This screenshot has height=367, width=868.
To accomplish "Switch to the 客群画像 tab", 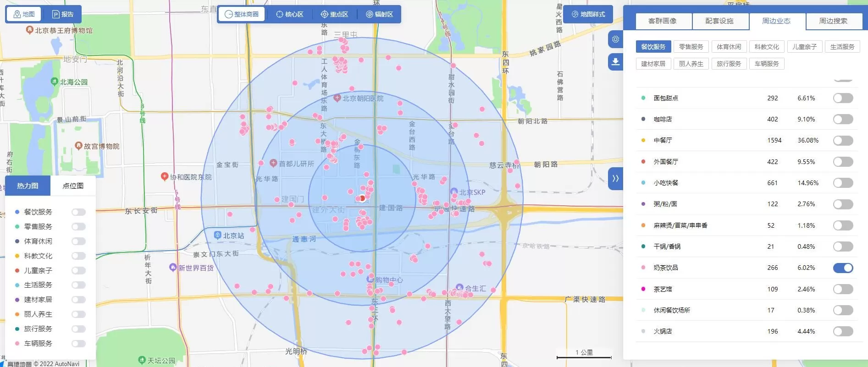I will 662,21.
